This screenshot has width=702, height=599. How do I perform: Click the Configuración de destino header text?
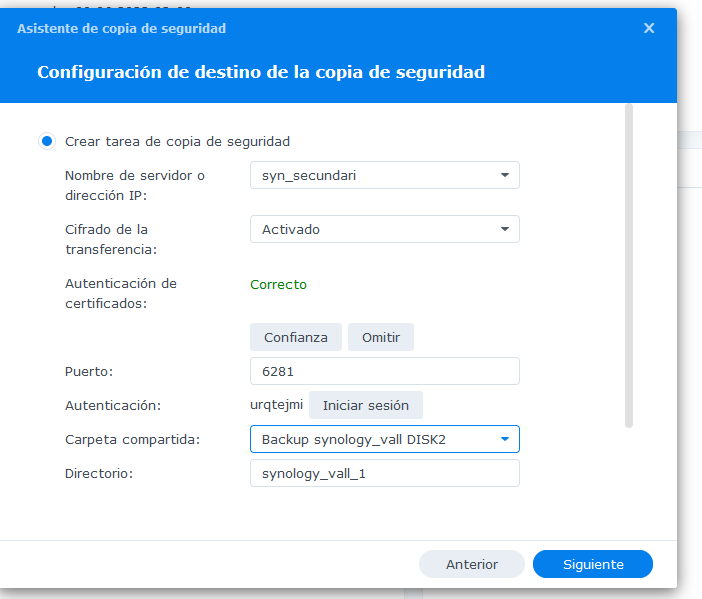[260, 72]
